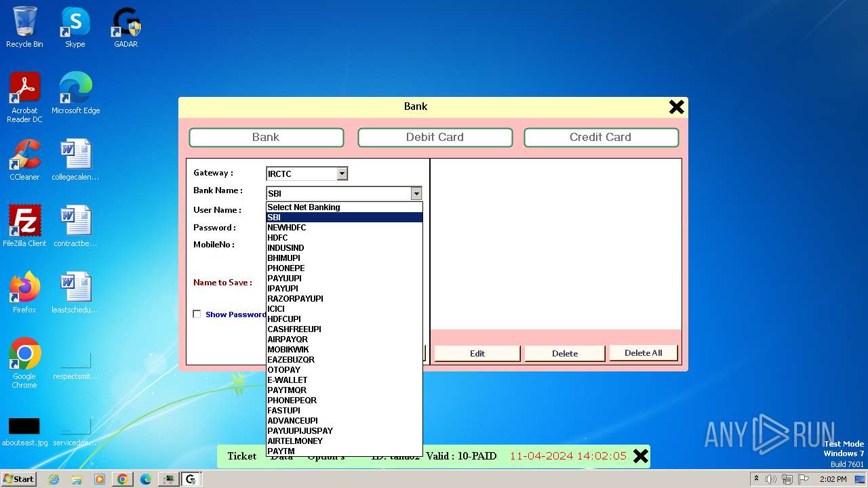The image size is (868, 488).
Task: Launch Google Chrome desktop shortcut
Action: (x=24, y=363)
